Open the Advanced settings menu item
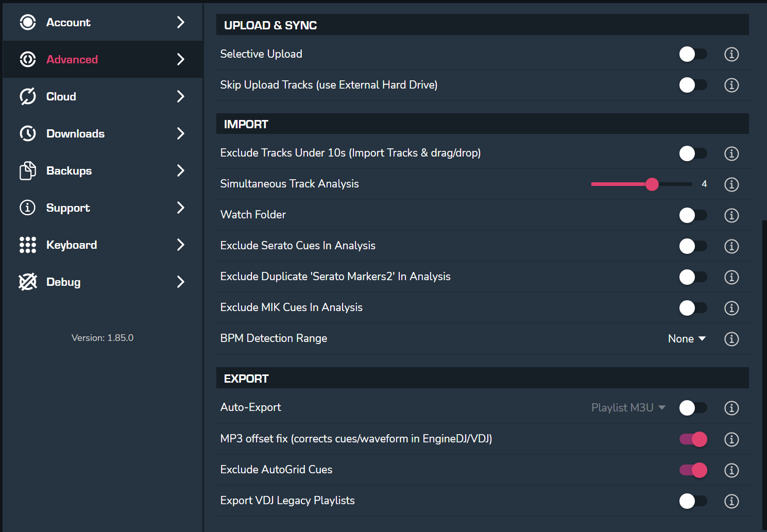This screenshot has height=532, width=767. coord(72,59)
